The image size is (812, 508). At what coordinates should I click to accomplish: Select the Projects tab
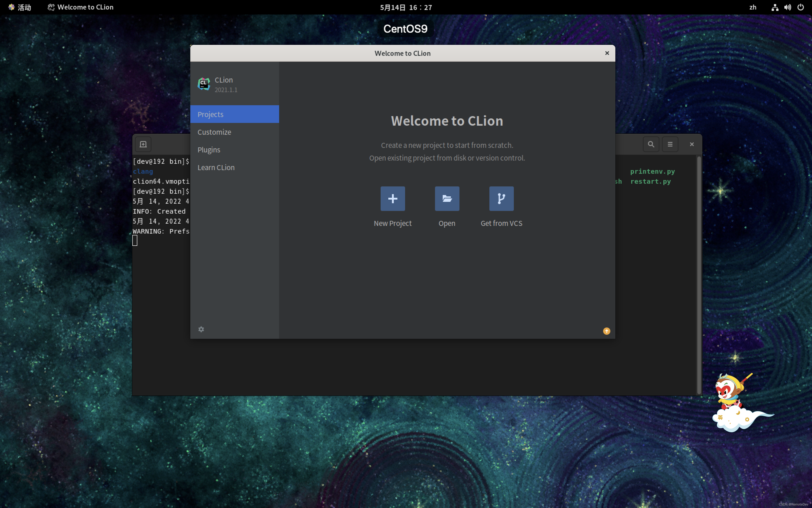pyautogui.click(x=234, y=114)
